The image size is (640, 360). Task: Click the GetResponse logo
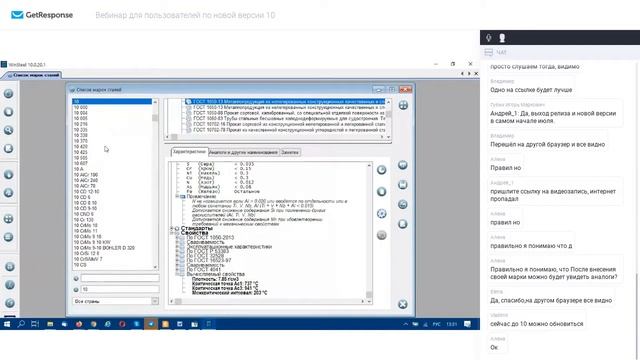42,15
